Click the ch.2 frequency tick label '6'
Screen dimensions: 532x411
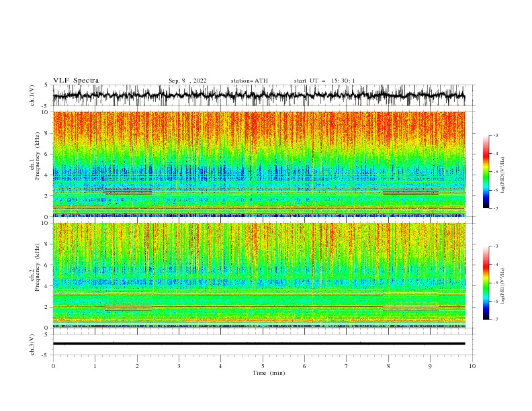pos(47,265)
